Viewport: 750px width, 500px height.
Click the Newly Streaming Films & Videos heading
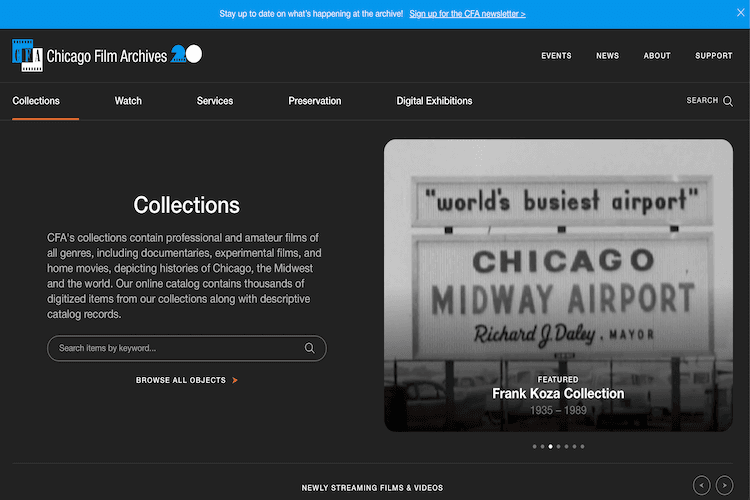click(372, 488)
